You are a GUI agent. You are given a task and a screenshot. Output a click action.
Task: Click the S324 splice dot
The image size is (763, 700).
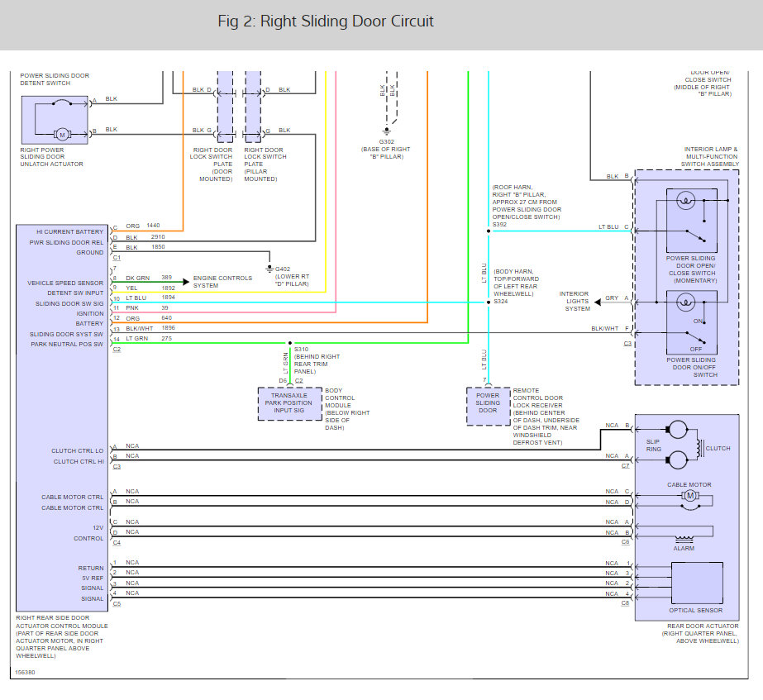tap(489, 302)
